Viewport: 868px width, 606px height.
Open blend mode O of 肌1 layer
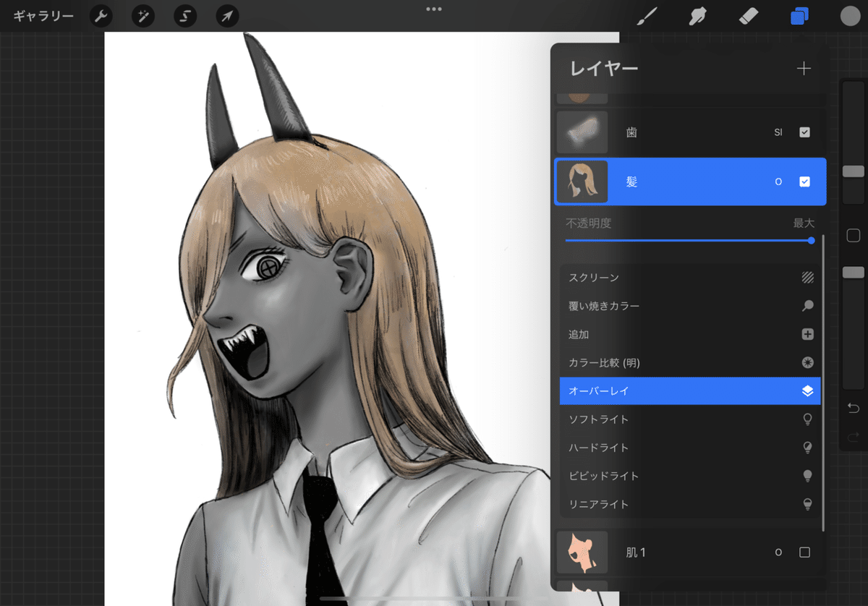(778, 552)
